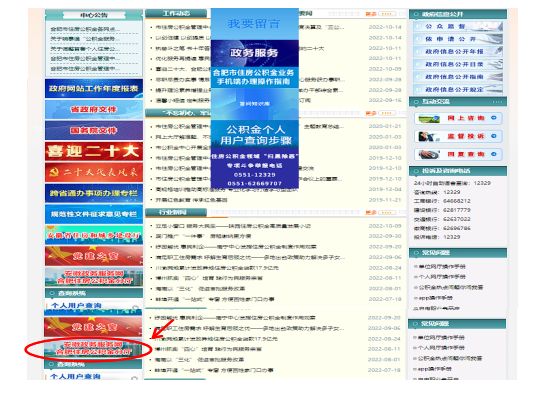543x394 pixels.
Task: Open 合肥市住房公积金业务手机端办理操作指南 tile
Action: pyautogui.click(x=255, y=77)
